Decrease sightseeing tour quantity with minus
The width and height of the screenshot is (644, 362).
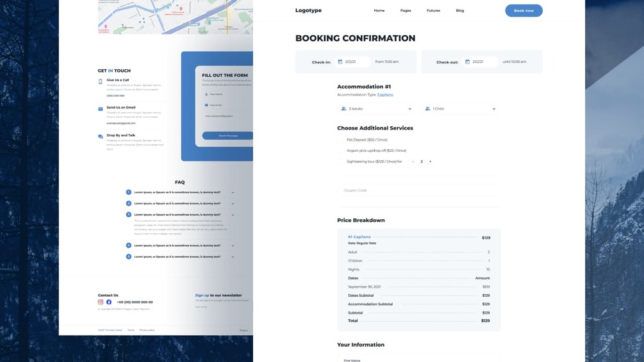pos(413,161)
